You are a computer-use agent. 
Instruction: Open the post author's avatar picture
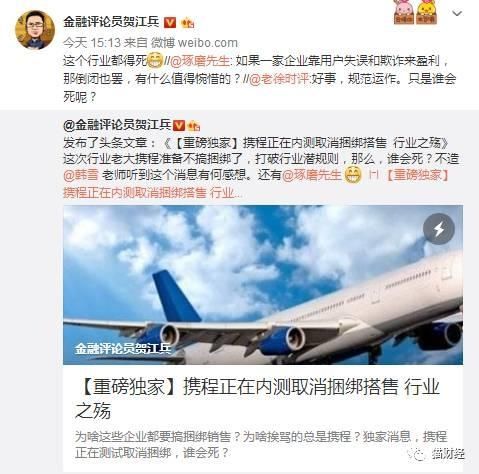35,30
